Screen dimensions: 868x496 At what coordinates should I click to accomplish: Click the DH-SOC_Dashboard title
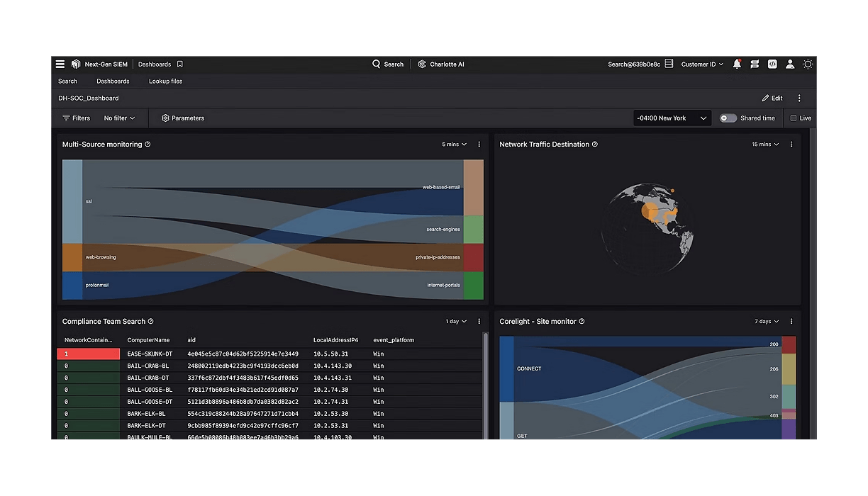click(89, 98)
